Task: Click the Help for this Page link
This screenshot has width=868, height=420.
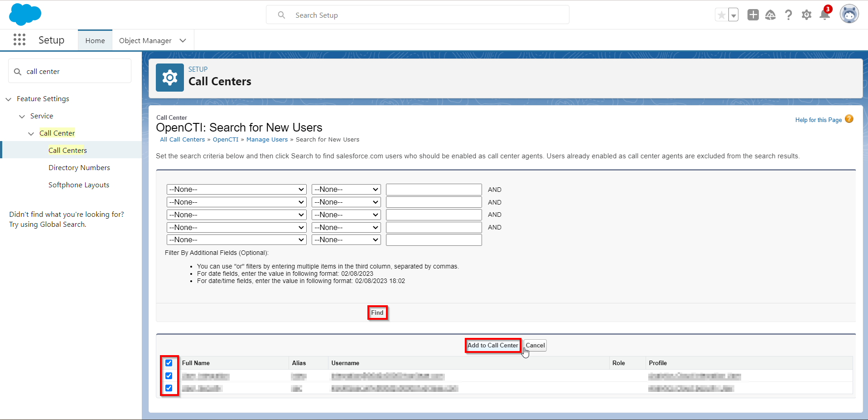Action: click(x=818, y=120)
